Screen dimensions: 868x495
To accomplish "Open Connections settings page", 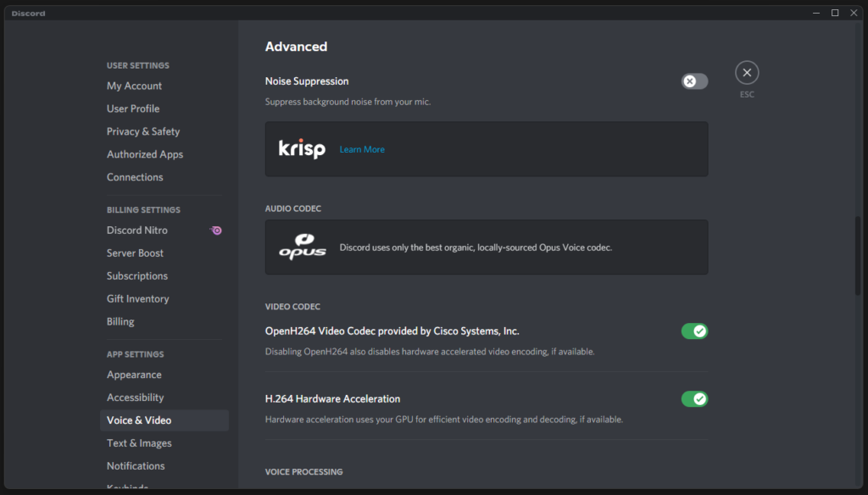I will (x=135, y=177).
